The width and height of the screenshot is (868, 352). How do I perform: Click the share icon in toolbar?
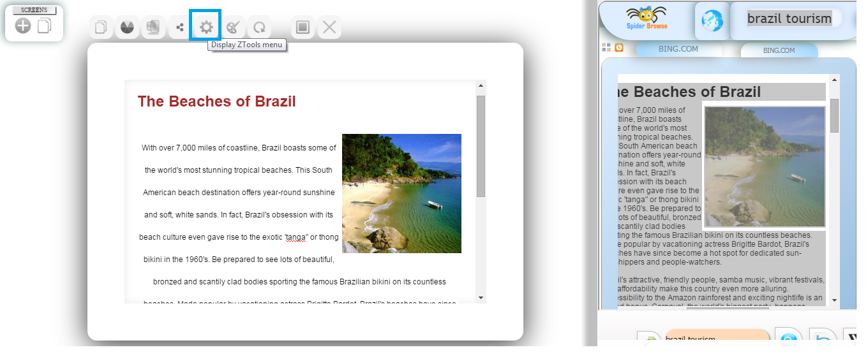[x=179, y=27]
